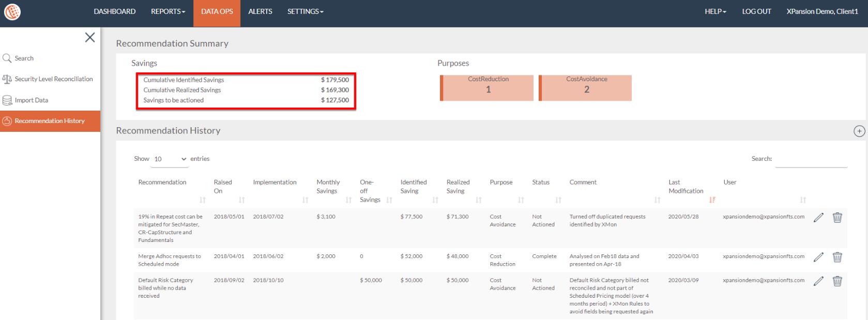
Task: Sort table by Last Modification column
Action: coord(712,200)
